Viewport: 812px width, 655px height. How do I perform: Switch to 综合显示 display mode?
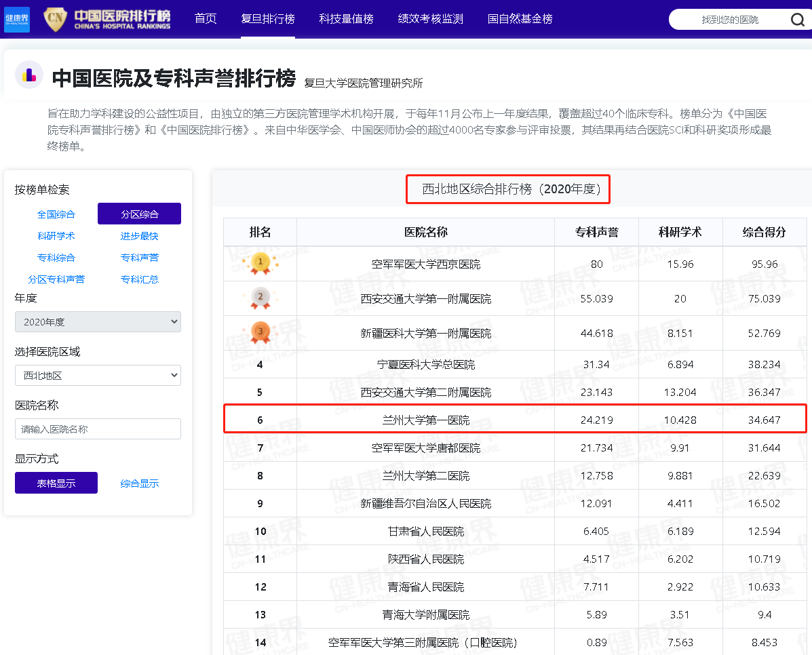[139, 483]
